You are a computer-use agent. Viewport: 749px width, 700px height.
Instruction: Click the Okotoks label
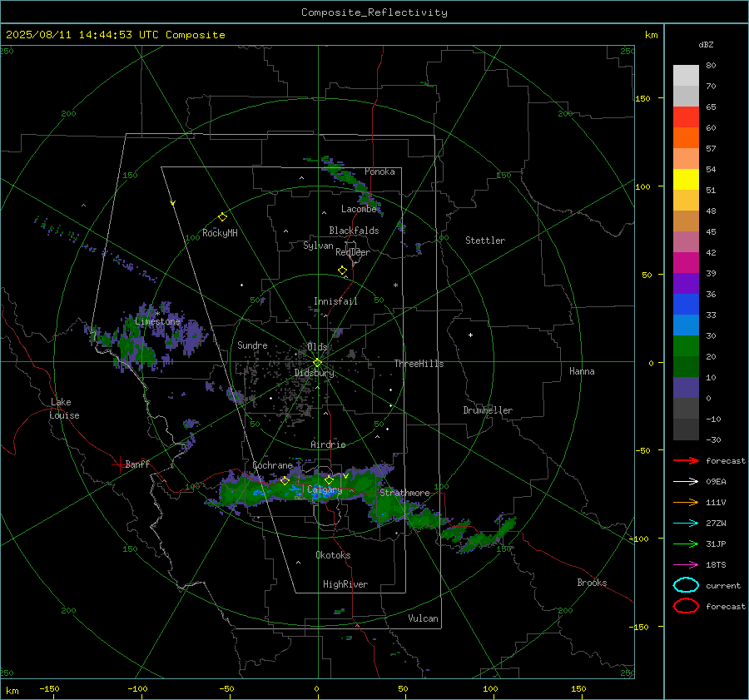(x=333, y=555)
